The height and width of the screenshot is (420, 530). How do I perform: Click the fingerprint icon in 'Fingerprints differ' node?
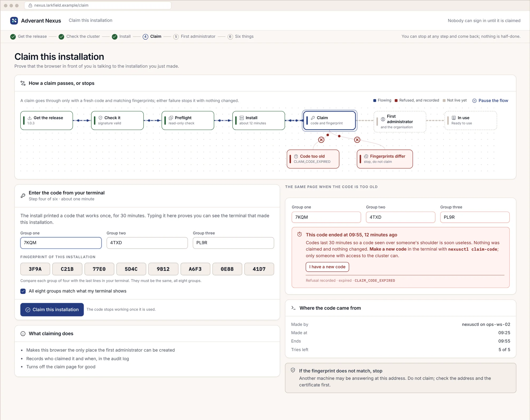[366, 157]
